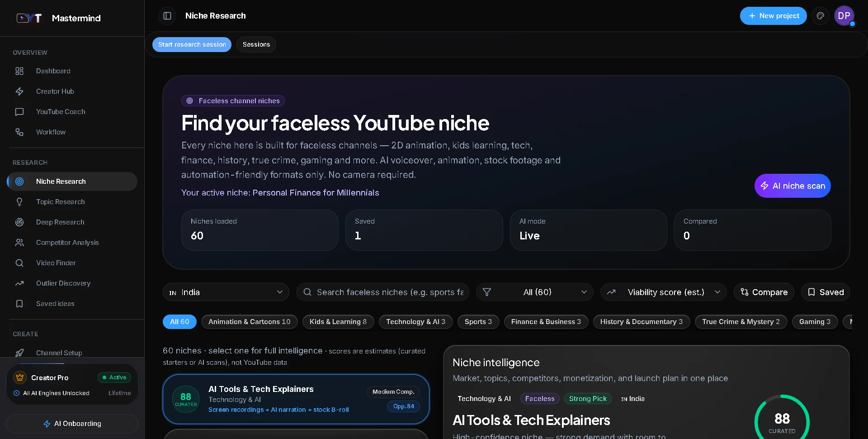The width and height of the screenshot is (868, 439).
Task: Switch to Sessions tab
Action: point(256,44)
